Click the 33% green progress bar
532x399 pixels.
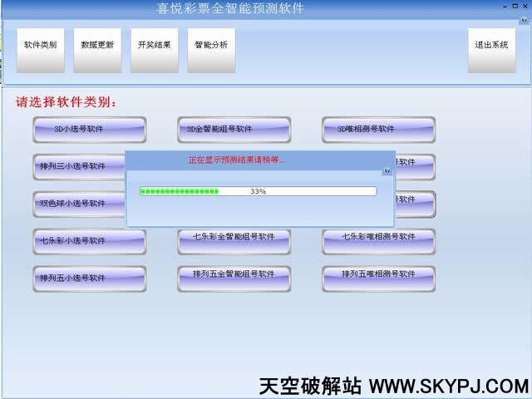[x=258, y=191]
